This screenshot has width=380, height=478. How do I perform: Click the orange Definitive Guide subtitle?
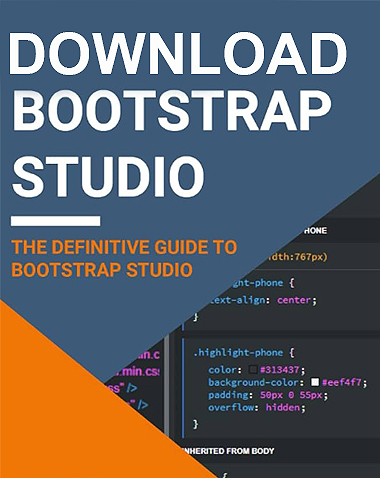pos(124,258)
